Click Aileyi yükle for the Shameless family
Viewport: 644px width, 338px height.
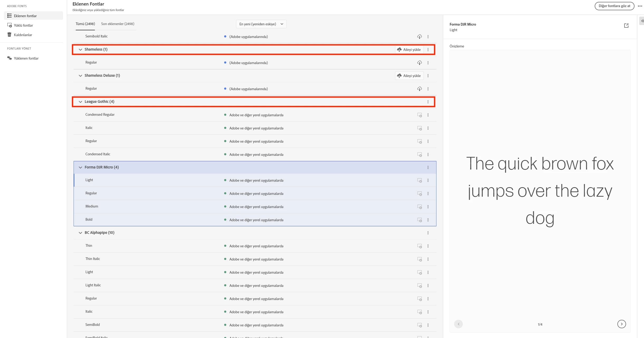point(409,50)
